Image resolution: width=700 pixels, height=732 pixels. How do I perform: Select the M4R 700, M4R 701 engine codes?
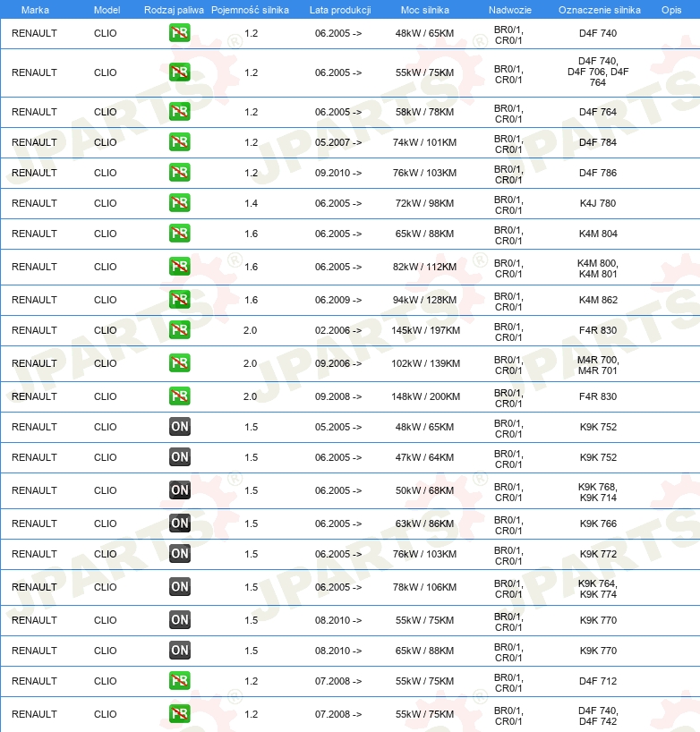pos(598,365)
